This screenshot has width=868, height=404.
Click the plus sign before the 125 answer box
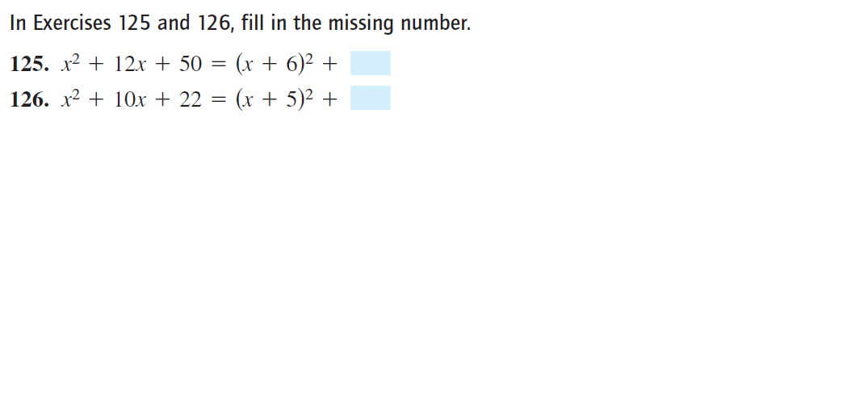329,65
